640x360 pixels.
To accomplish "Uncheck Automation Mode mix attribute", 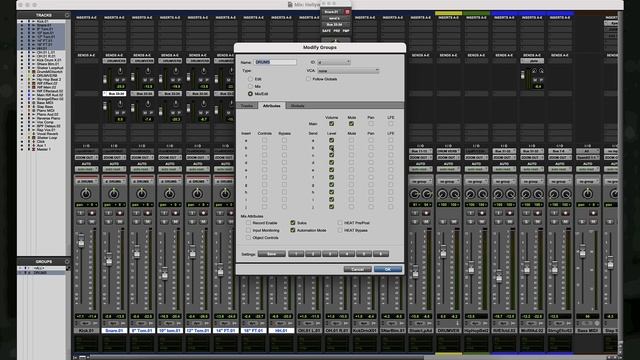I will 293,230.
